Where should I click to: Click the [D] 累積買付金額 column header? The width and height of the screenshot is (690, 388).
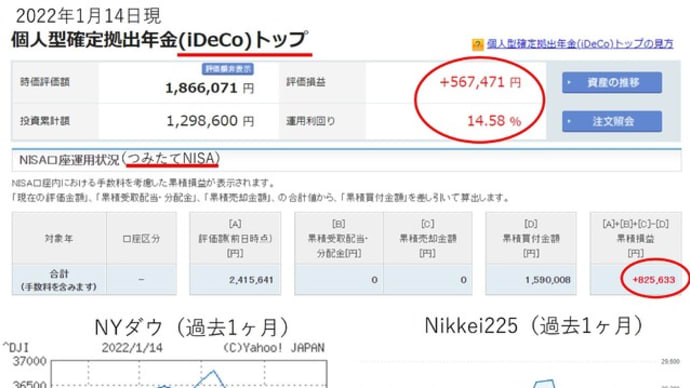[x=531, y=238]
